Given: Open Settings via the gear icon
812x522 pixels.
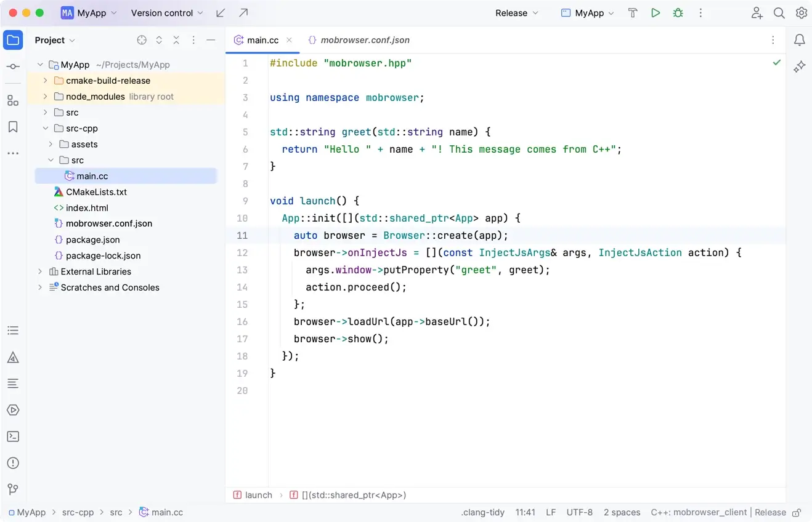Looking at the screenshot, I should [802, 12].
